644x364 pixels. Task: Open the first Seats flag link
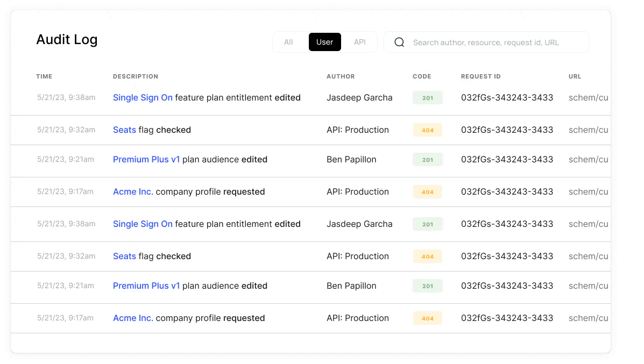tap(124, 130)
